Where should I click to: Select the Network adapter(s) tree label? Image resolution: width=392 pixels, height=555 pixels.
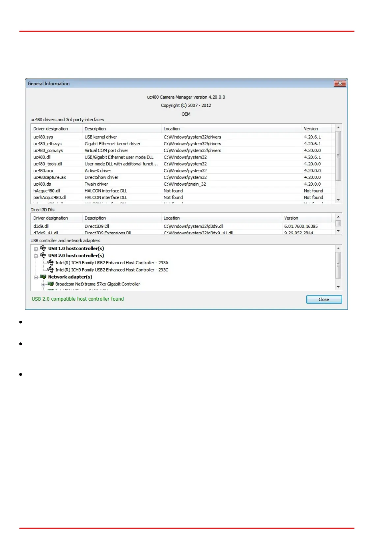pos(70,277)
